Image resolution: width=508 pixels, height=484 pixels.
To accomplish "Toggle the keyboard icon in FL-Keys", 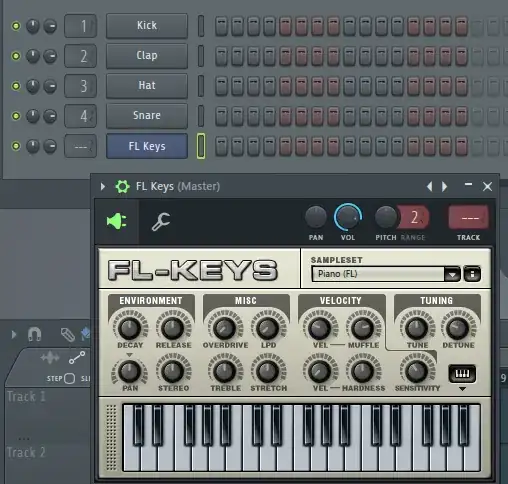I will [462, 374].
